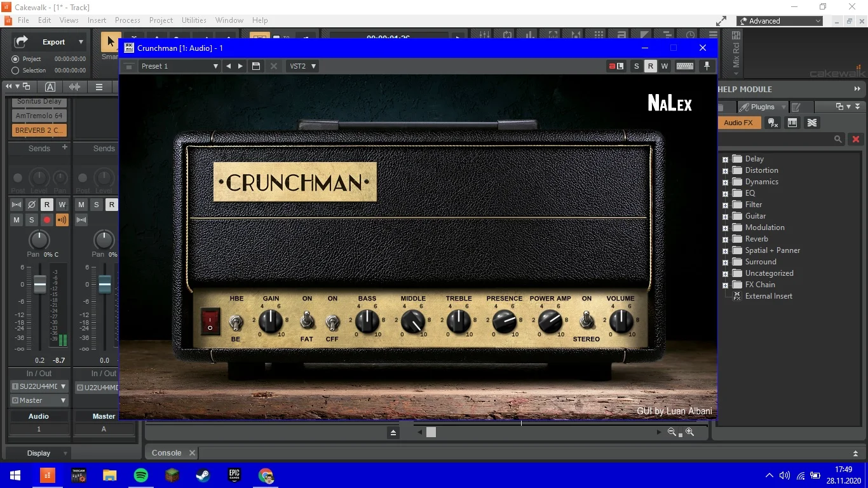Click the virtual keyboard icon in plugin header
868x488 pixels.
click(684, 66)
